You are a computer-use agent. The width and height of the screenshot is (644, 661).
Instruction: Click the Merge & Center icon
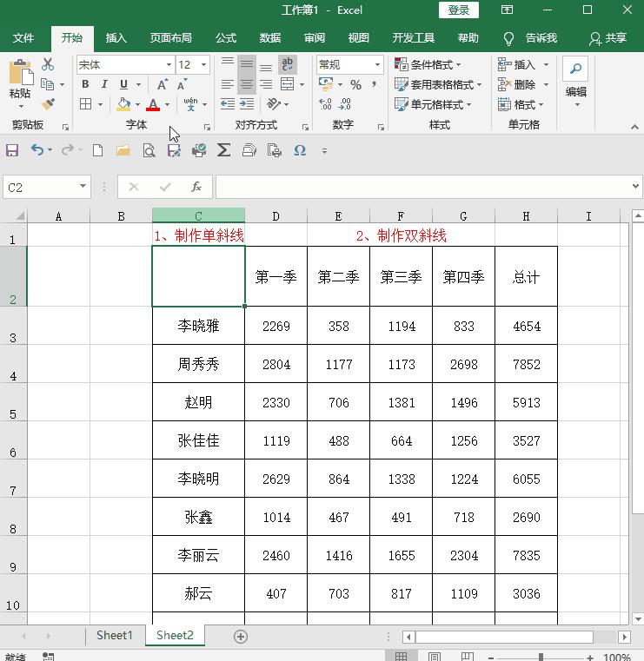pos(287,84)
